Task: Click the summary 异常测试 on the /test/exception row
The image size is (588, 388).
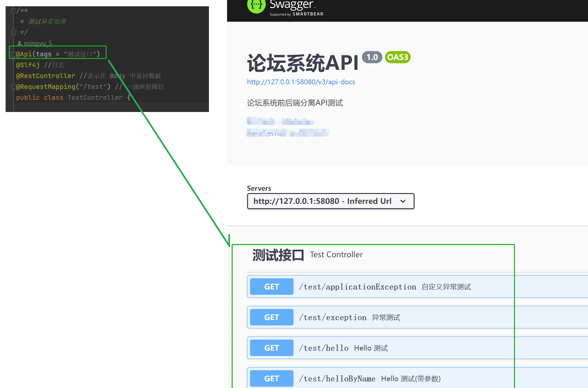Action: point(386,318)
